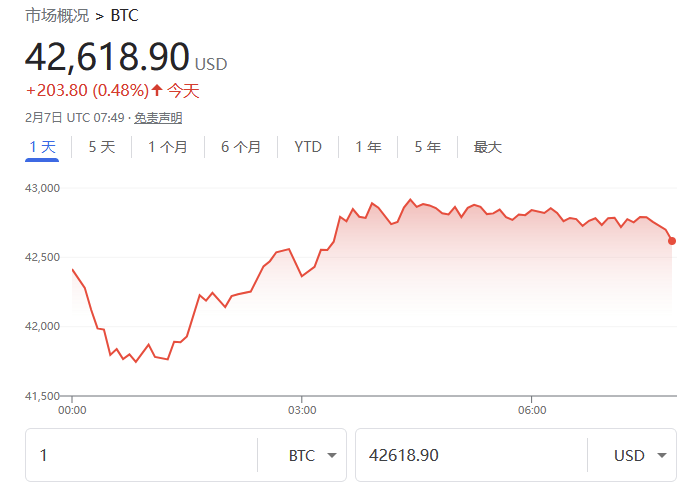Click the 42,618.90 price headline
Screen dimensions: 696x492
pos(107,57)
